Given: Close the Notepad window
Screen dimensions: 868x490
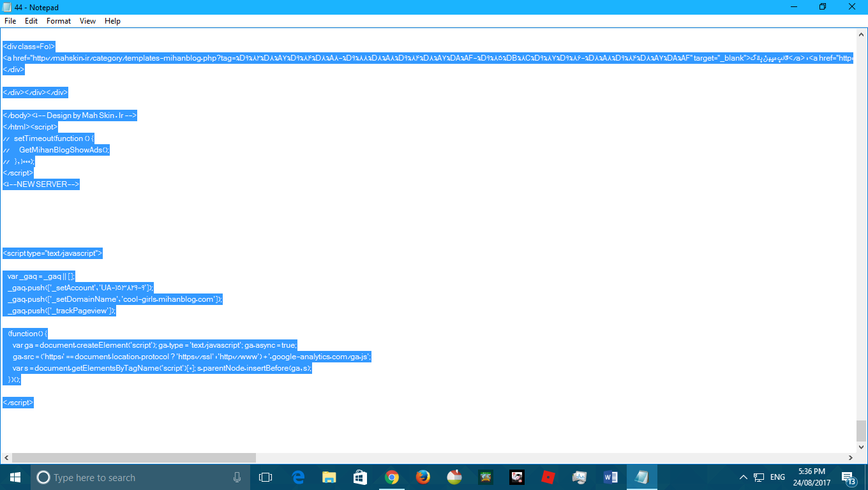Looking at the screenshot, I should coord(852,6).
